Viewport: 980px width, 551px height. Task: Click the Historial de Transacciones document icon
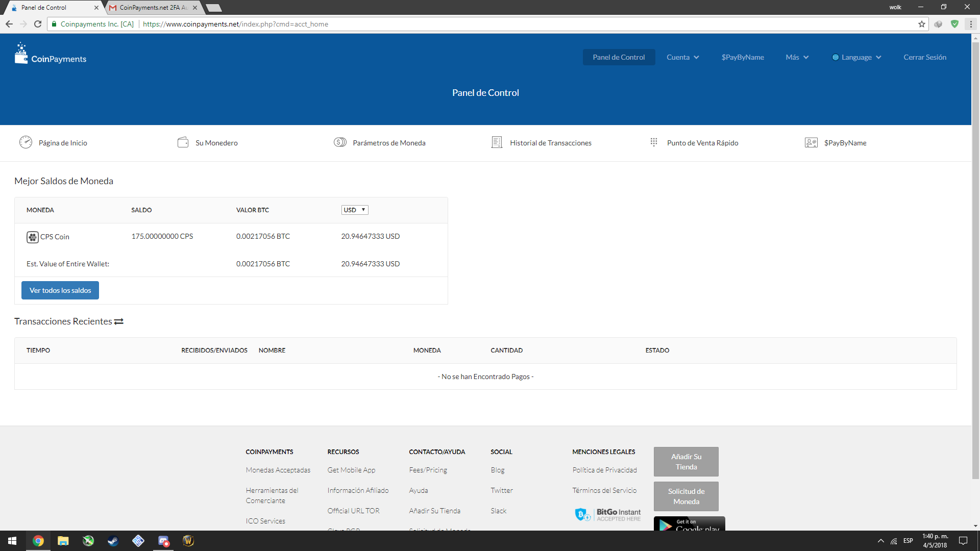[497, 142]
